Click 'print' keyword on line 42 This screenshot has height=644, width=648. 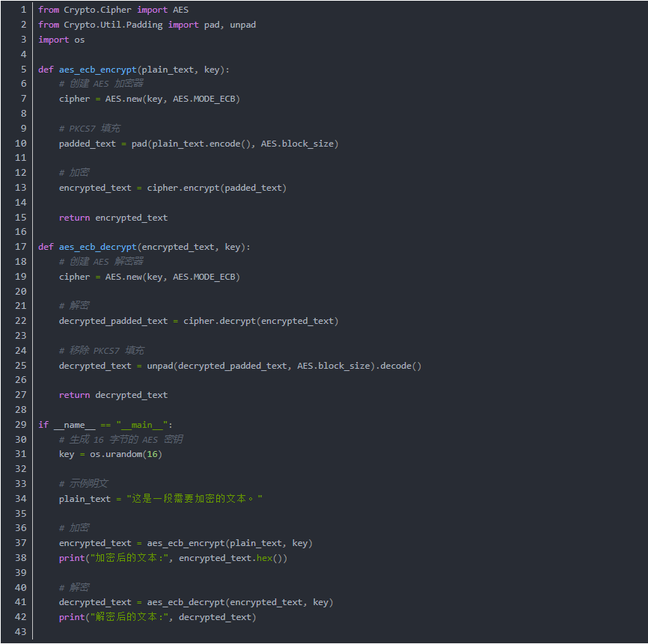[72, 617]
